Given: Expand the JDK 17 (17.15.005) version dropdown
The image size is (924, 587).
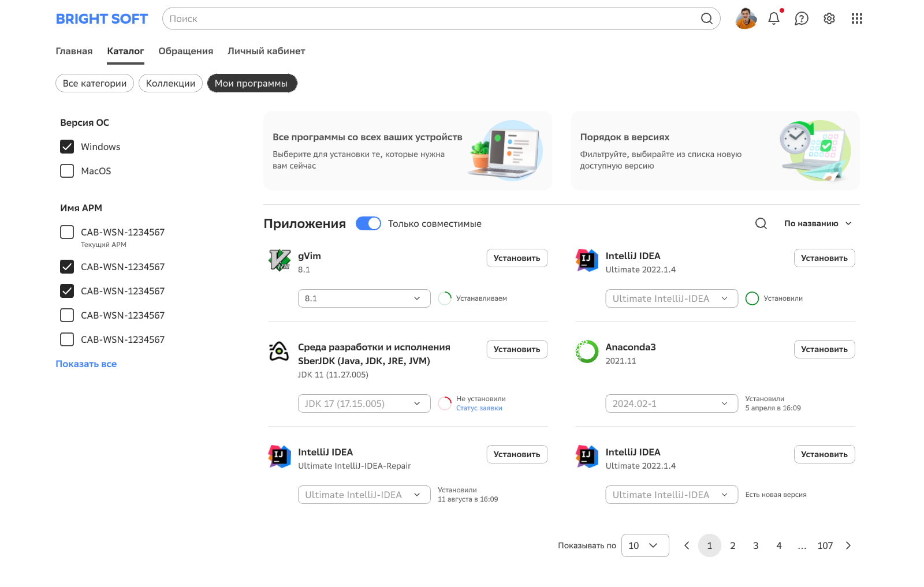Looking at the screenshot, I should point(364,403).
